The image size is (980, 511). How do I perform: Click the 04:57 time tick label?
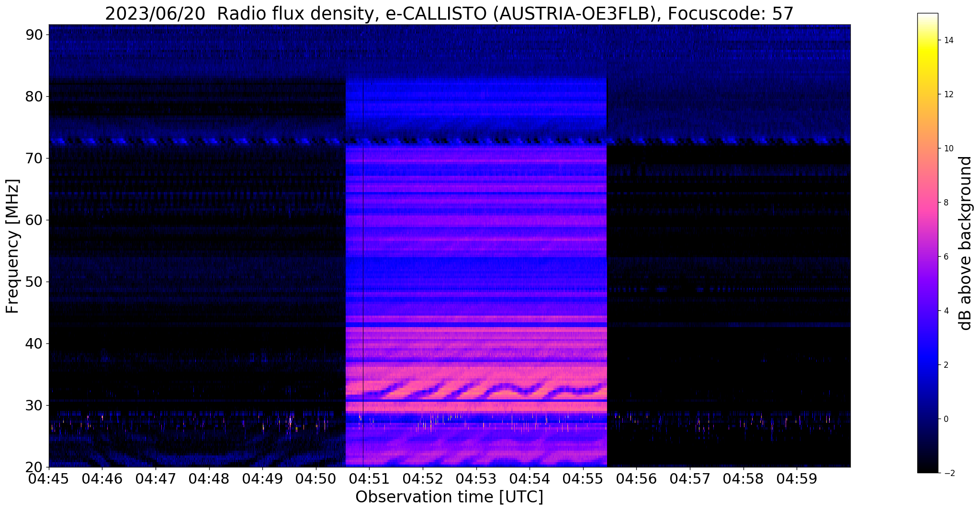click(690, 478)
